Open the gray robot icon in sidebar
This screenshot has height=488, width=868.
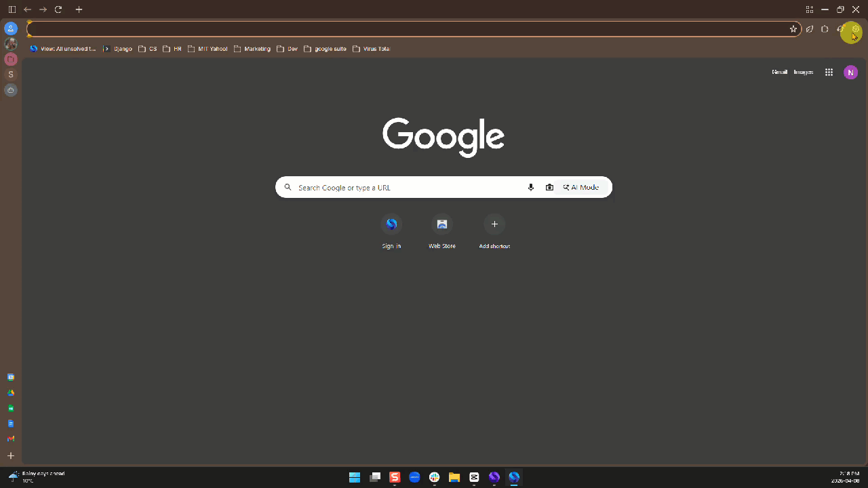click(x=11, y=90)
